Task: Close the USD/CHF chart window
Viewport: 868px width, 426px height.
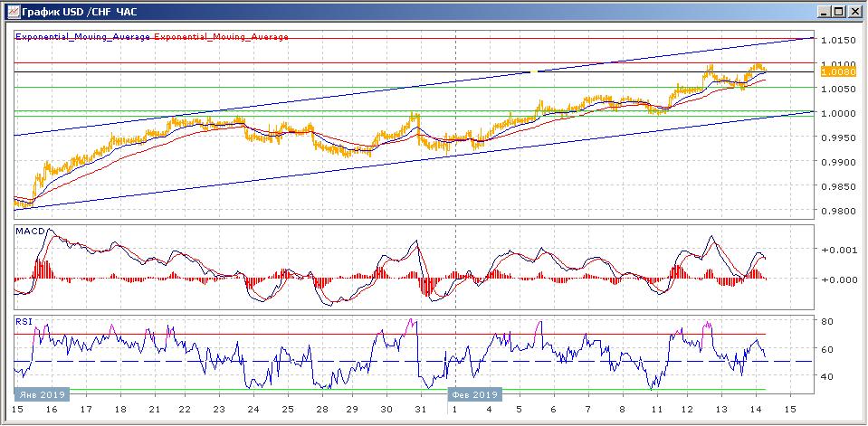Action: 854,11
